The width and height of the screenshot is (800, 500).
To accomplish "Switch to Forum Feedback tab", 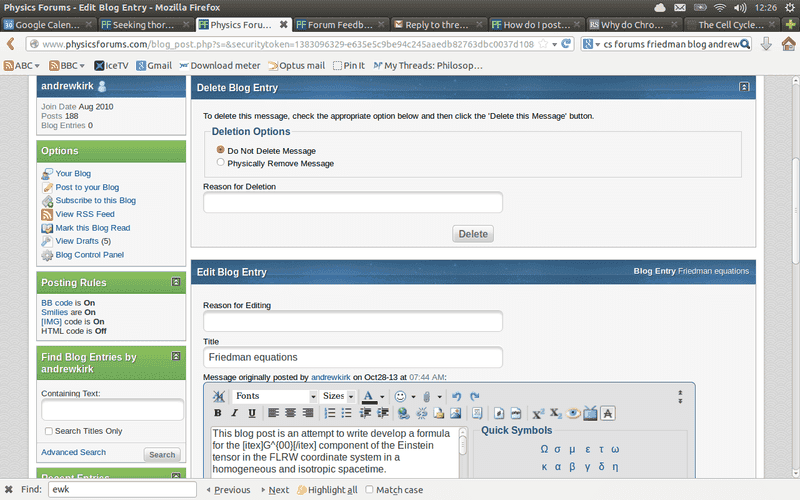I will coord(340,24).
